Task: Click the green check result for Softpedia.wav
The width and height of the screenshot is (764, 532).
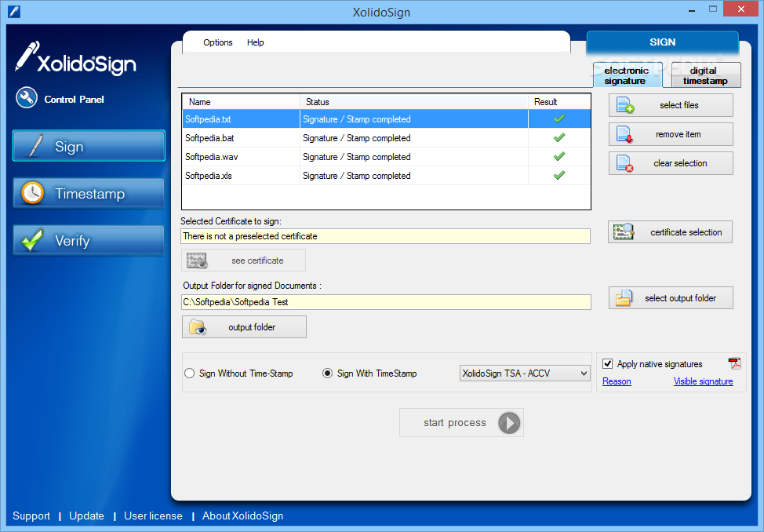Action: 559,156
